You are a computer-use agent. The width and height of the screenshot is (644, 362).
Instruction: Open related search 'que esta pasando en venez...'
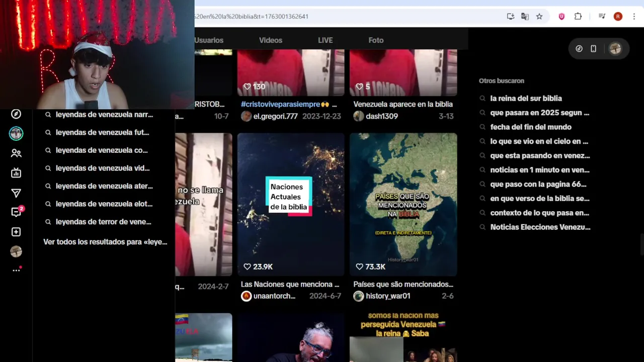540,156
